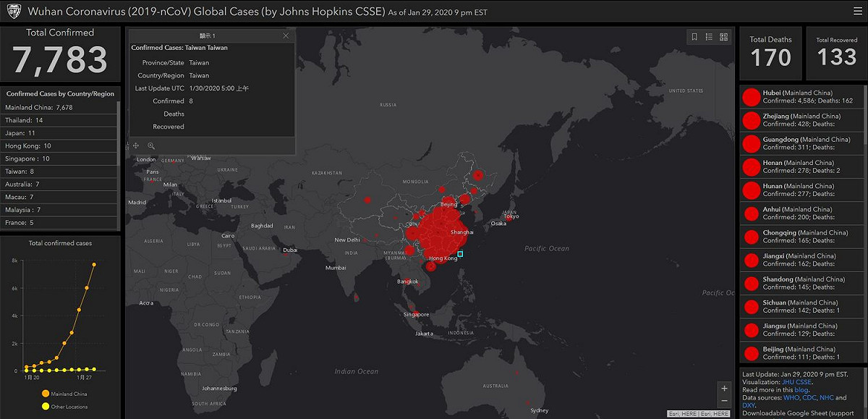868x419 pixels.
Task: Select Mainland China: 7,678 in country list
Action: tap(59, 107)
